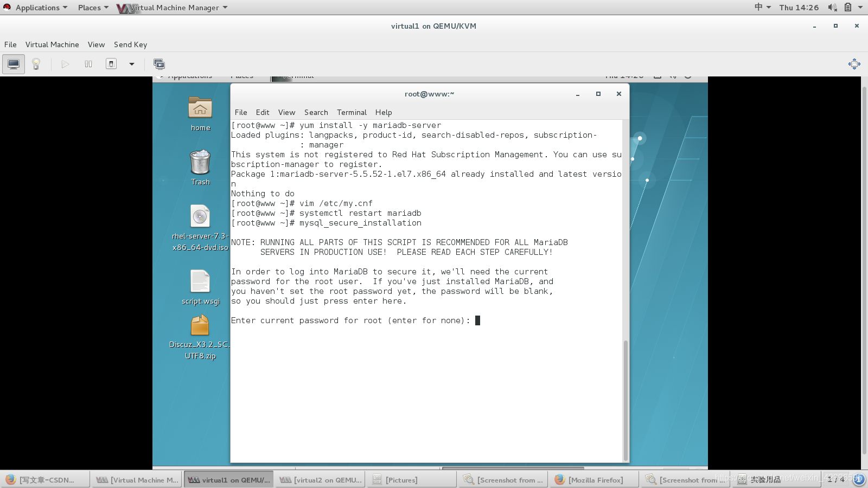This screenshot has width=868, height=488.
Task: Show the graphical console view
Action: point(14,64)
